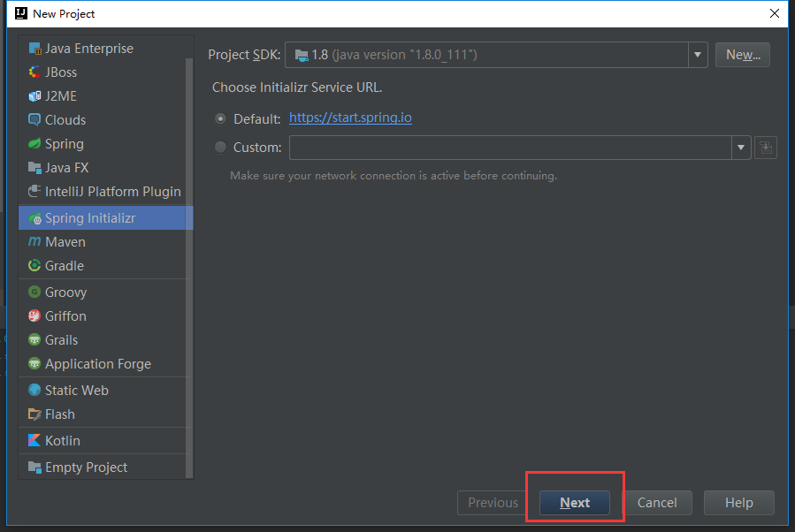This screenshot has height=532, width=795.
Task: Expand the Custom URL history dropdown
Action: pyautogui.click(x=741, y=148)
